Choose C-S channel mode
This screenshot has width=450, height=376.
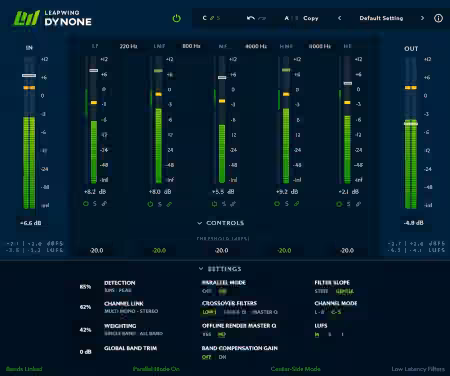pos(336,312)
